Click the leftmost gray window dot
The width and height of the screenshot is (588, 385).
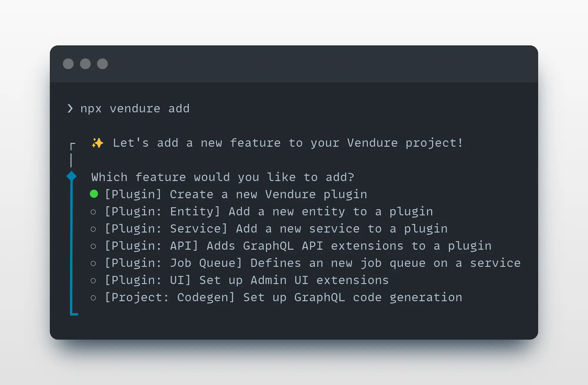68,64
